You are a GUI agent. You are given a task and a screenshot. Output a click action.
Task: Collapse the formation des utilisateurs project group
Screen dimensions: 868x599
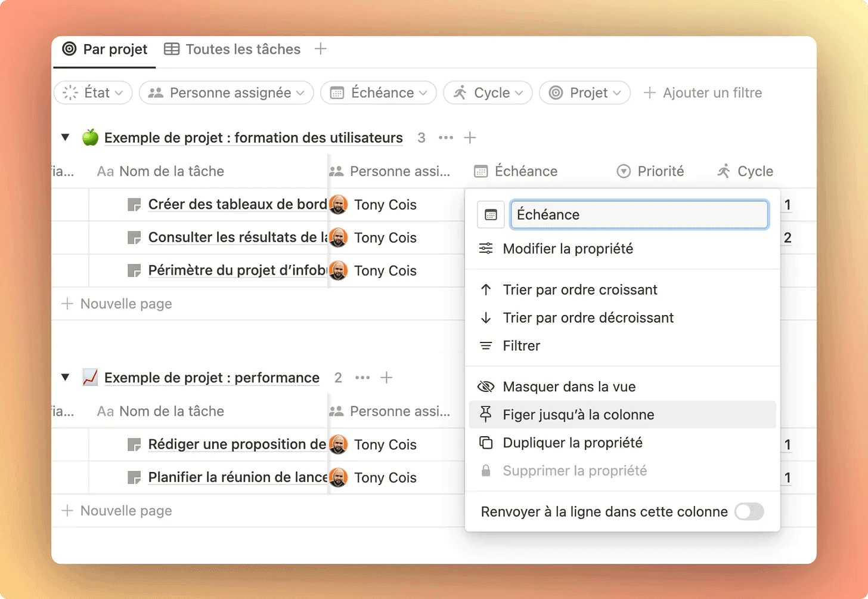(x=66, y=138)
